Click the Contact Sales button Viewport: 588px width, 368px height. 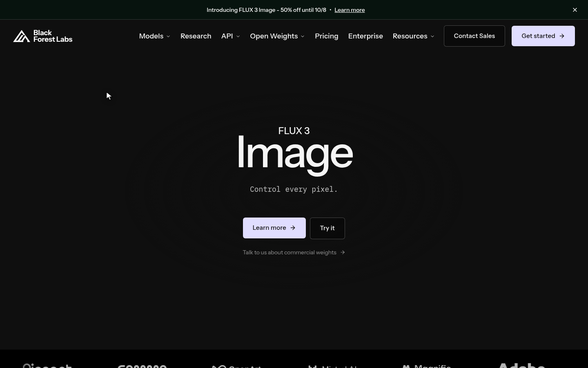pyautogui.click(x=474, y=36)
